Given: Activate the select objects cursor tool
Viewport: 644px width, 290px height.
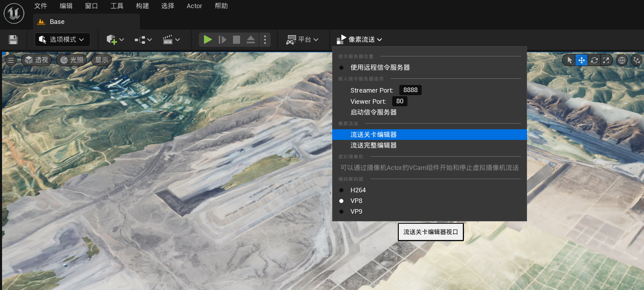Looking at the screenshot, I should click(x=569, y=60).
